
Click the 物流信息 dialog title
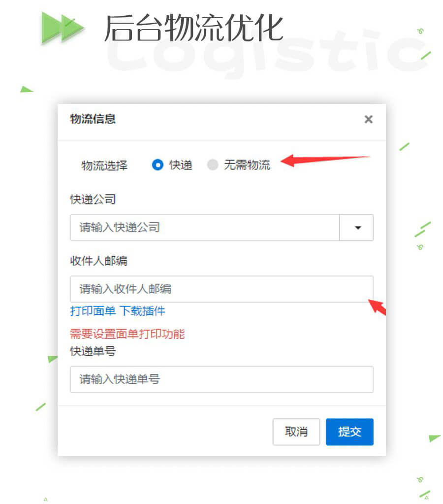coord(93,119)
